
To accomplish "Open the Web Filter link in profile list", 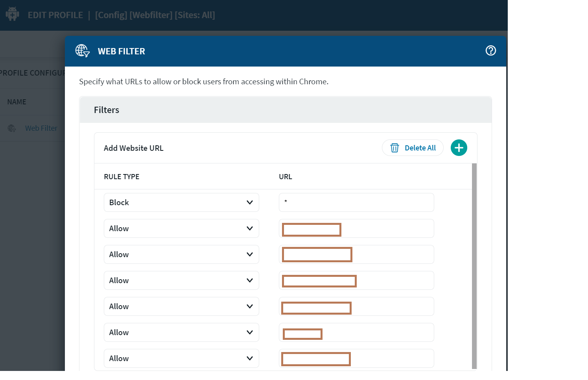I will coord(41,128).
